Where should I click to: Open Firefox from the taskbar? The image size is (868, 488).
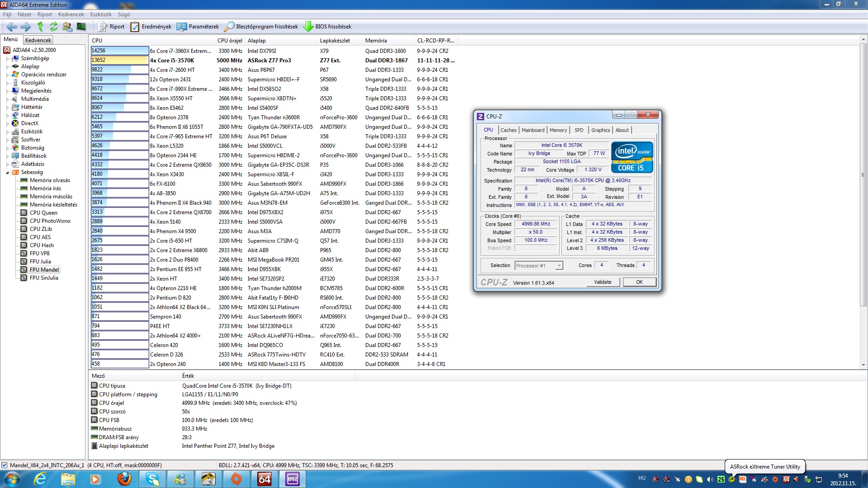[124, 479]
